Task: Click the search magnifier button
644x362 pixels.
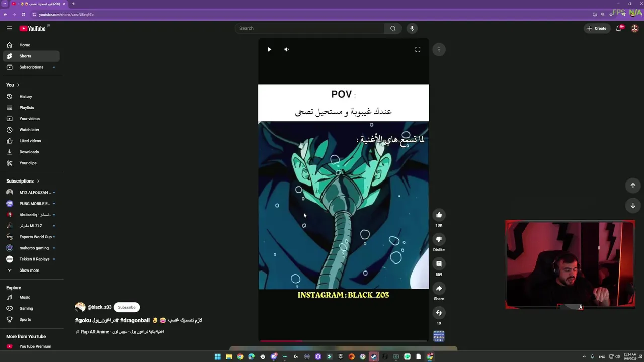Action: [393, 28]
